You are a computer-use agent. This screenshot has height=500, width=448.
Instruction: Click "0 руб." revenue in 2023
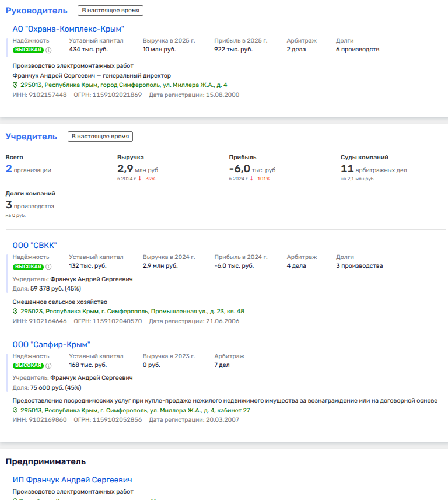152,365
